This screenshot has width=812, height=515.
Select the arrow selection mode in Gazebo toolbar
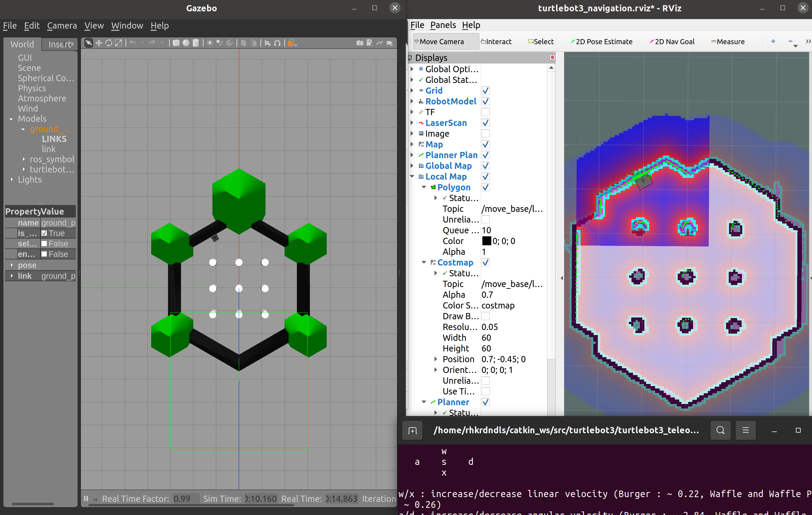(x=89, y=43)
